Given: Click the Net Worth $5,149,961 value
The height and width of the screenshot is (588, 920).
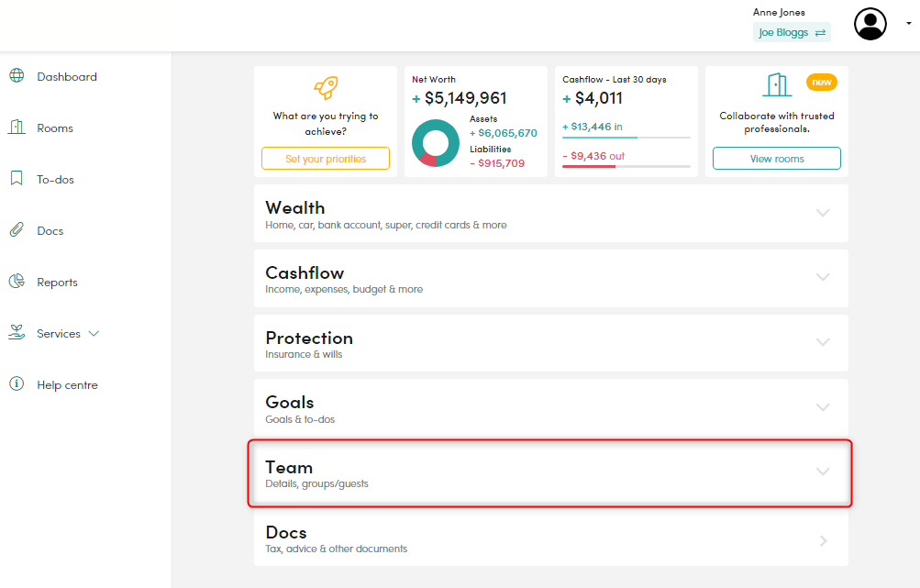Looking at the screenshot, I should 460,98.
